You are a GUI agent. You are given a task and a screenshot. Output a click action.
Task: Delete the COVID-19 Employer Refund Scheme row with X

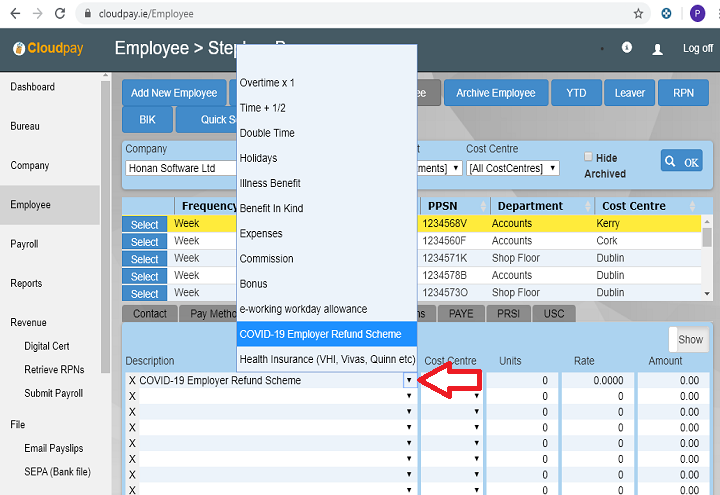click(132, 381)
